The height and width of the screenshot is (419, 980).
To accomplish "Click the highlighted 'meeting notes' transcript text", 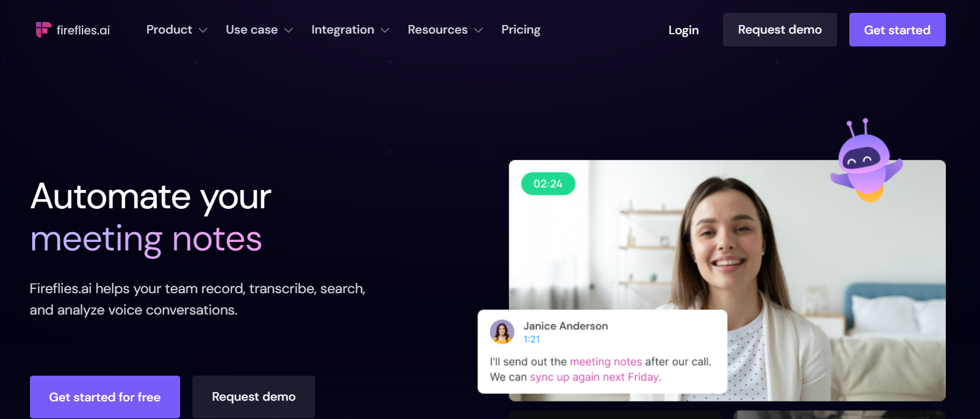I will coord(606,362).
